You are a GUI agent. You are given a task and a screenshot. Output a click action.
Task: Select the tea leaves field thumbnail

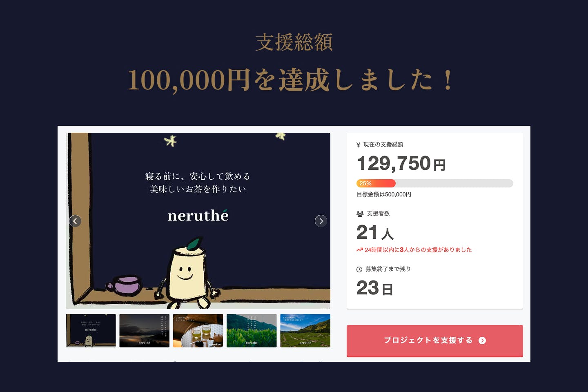[252, 331]
